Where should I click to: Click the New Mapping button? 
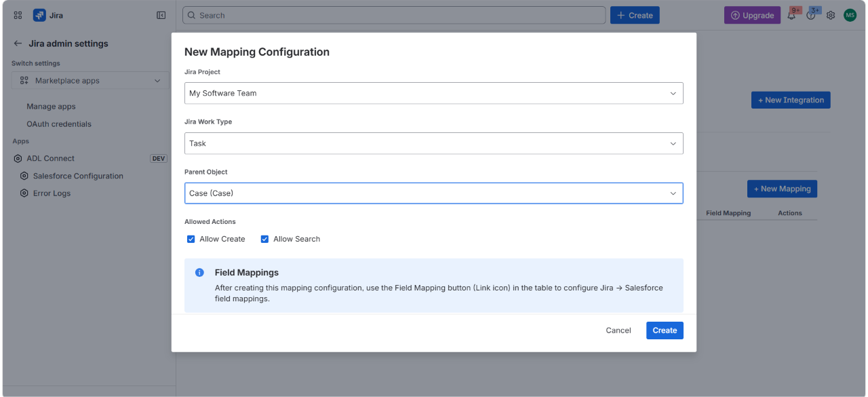click(x=782, y=189)
